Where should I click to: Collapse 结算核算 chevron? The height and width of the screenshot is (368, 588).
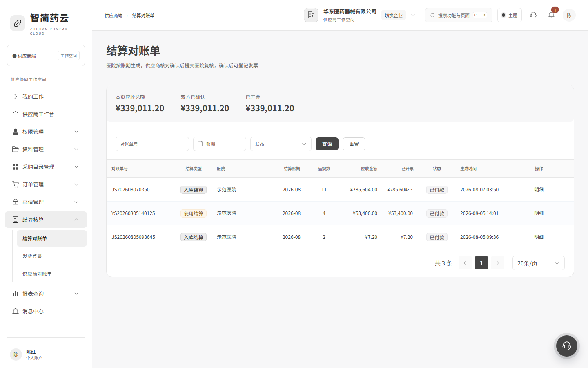pos(76,220)
